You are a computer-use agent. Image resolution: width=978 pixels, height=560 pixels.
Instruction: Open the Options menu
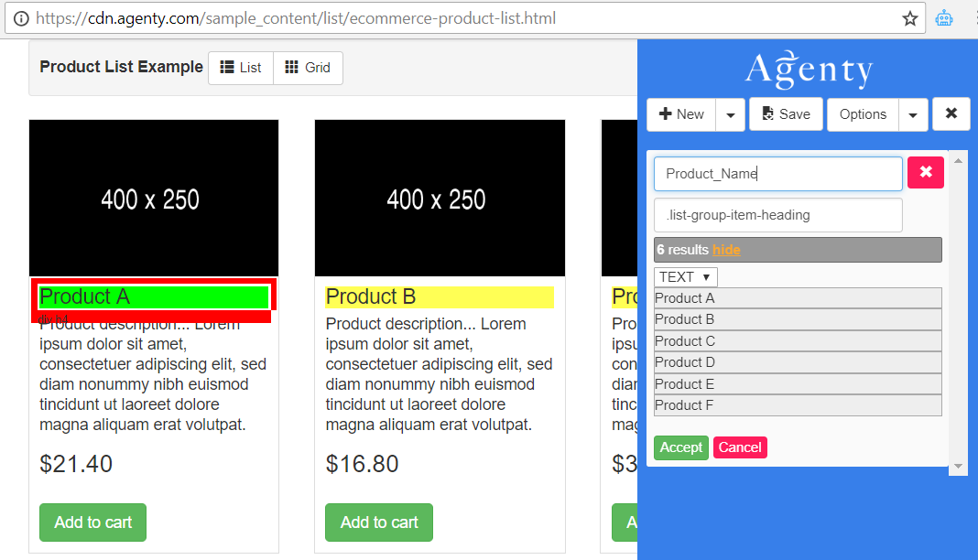click(x=863, y=113)
